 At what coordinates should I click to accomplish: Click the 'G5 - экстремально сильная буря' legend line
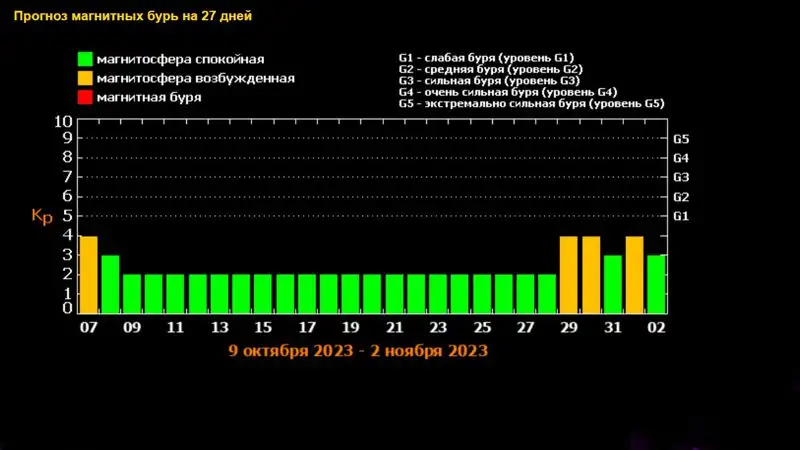click(531, 103)
